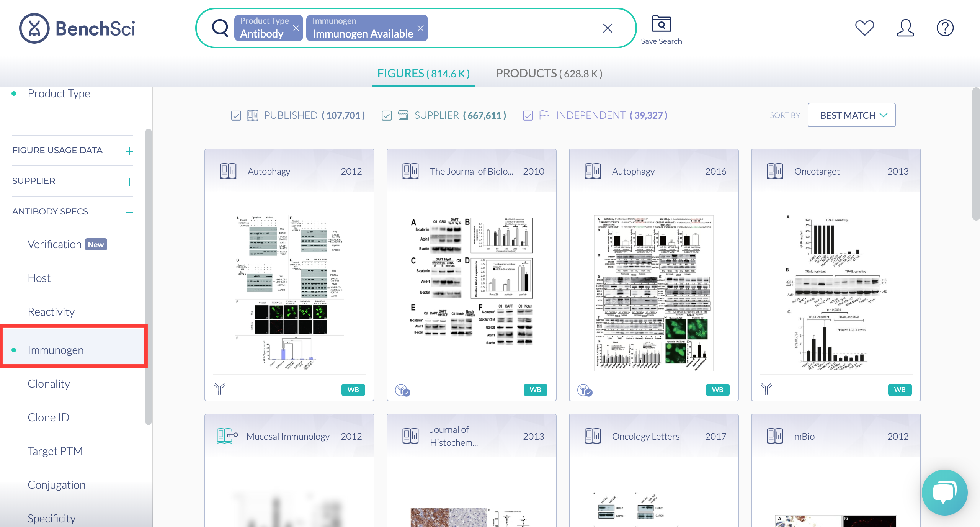Screen dimensions: 980x527
Task: Open the Host filter
Action: 39,278
